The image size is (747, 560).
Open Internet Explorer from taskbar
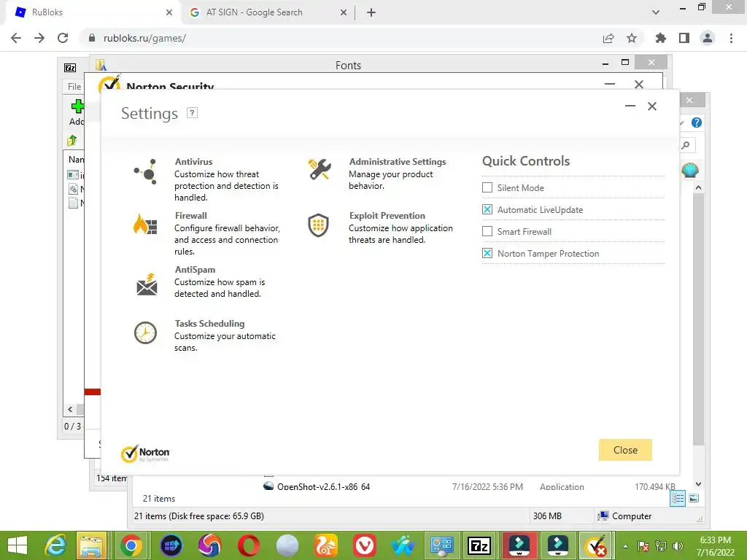55,545
